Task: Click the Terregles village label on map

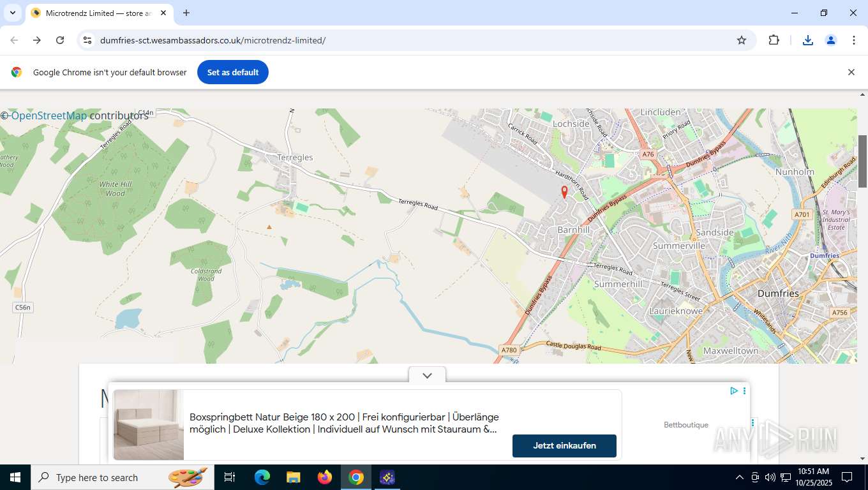Action: click(296, 158)
